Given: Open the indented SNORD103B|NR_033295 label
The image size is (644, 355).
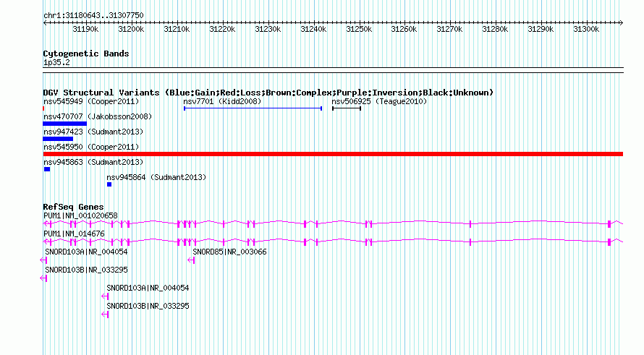Looking at the screenshot, I should coord(148,306).
